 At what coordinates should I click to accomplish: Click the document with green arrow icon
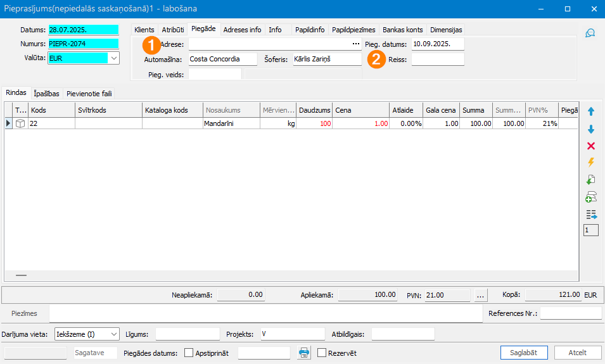[590, 180]
